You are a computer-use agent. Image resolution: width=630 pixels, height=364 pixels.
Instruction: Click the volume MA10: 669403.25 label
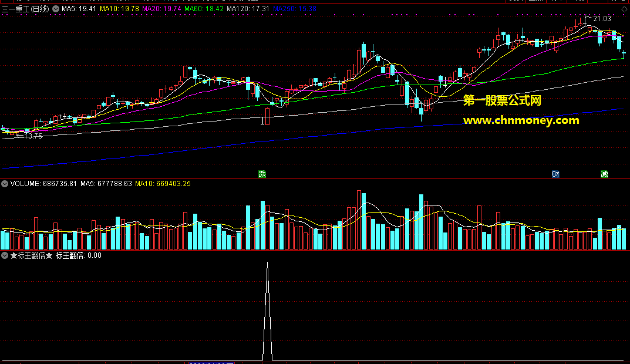click(163, 184)
